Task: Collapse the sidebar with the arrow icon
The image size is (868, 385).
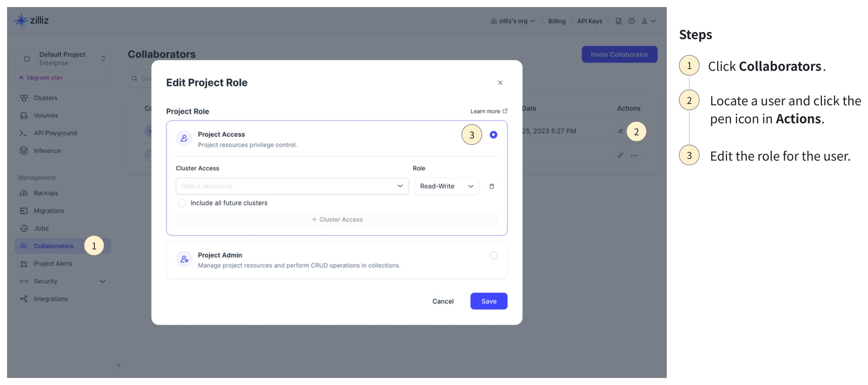Action: click(x=119, y=365)
